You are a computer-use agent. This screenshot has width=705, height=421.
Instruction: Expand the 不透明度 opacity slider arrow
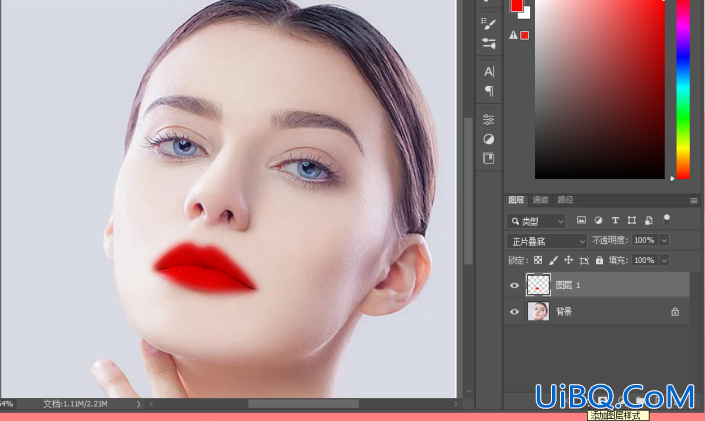click(664, 240)
